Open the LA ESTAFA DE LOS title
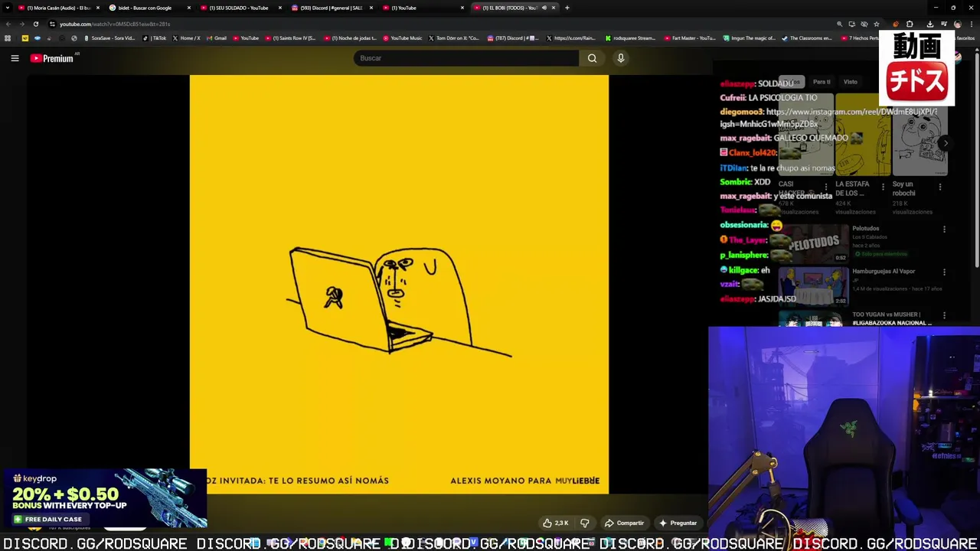Screen dimensions: 980x551 [x=853, y=188]
